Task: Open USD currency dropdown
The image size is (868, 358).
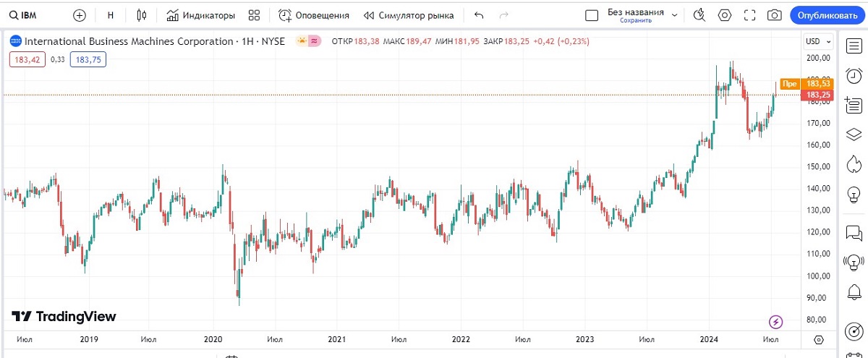Action: (x=817, y=41)
